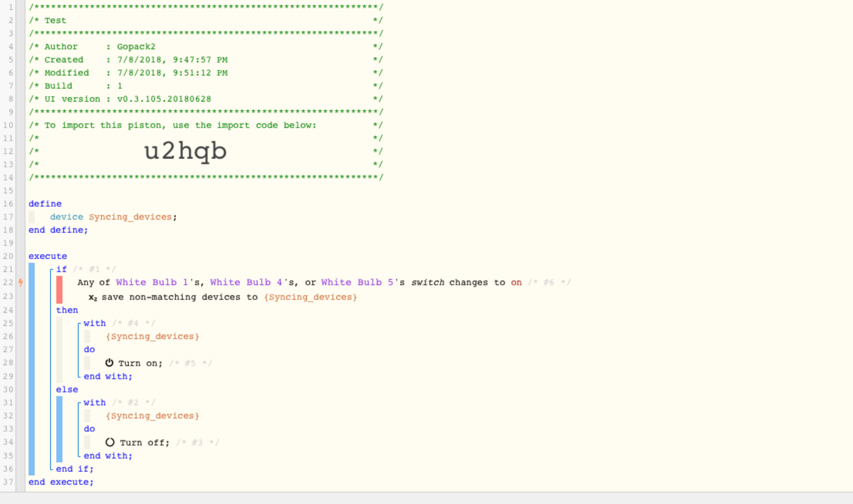The width and height of the screenshot is (853, 504).
Task: Select 'White Bulb 4' device in condition
Action: pyautogui.click(x=246, y=282)
